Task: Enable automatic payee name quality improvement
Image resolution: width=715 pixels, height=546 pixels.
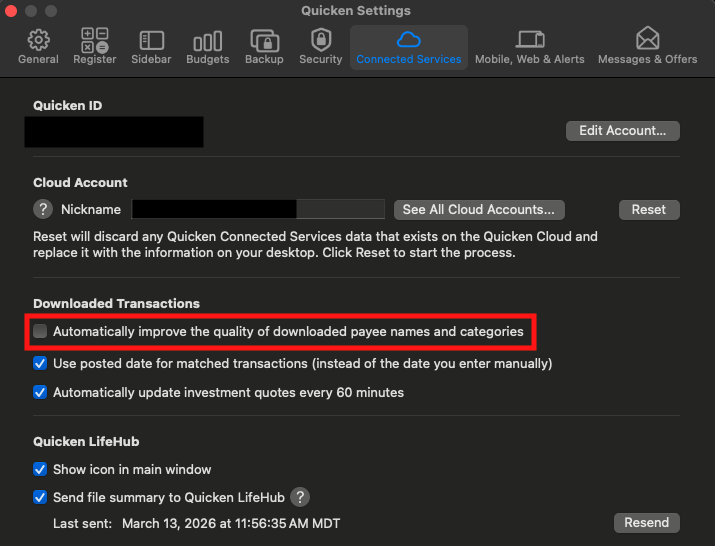Action: click(40, 331)
